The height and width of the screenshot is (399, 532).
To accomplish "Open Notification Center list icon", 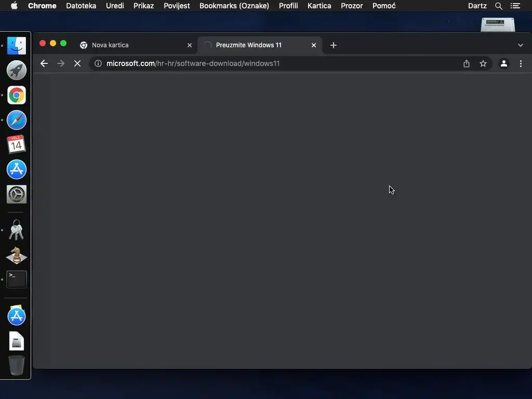I will [x=515, y=6].
